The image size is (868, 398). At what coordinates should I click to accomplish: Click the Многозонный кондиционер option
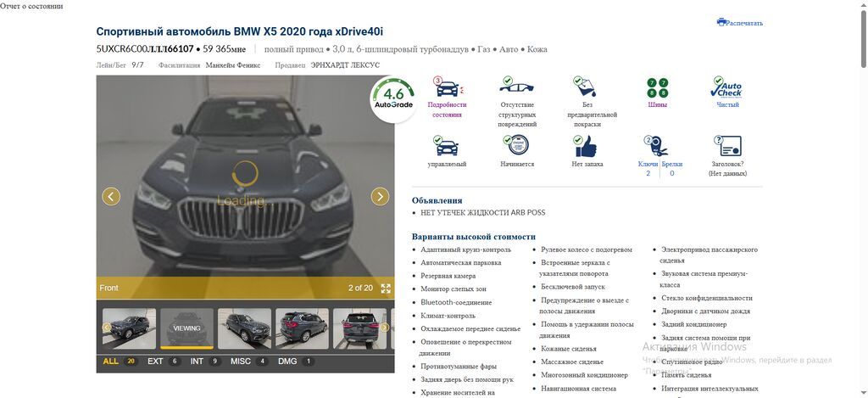(x=585, y=375)
